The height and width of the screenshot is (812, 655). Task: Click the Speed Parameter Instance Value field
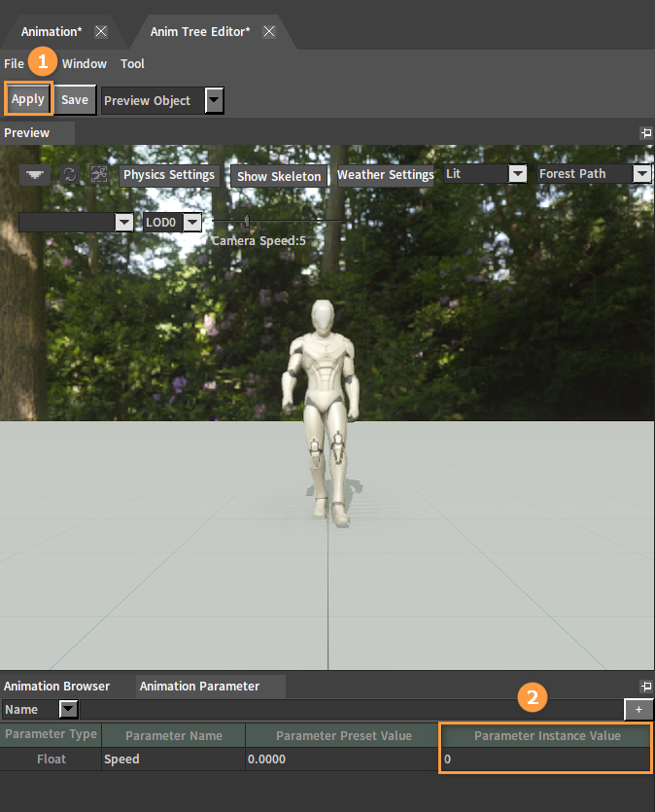click(546, 759)
